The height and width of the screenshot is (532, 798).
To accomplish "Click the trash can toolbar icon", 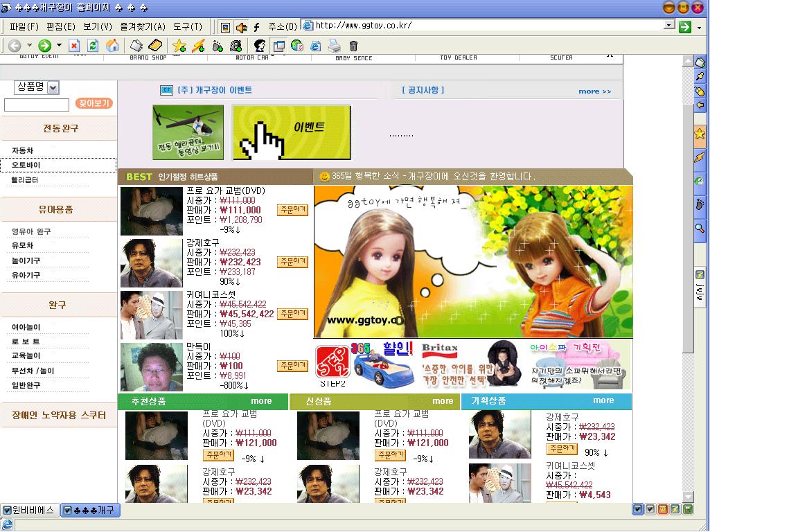I will pos(354,46).
